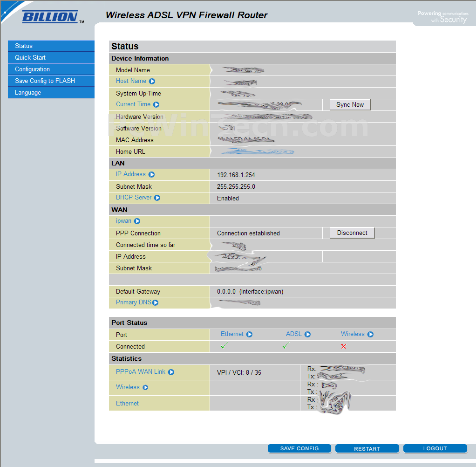Open the PPPoA WAN Link statistics
The width and height of the screenshot is (476, 467).
tap(141, 371)
